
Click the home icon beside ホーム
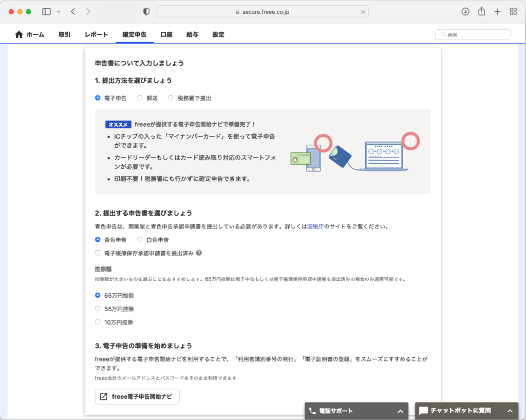point(19,34)
